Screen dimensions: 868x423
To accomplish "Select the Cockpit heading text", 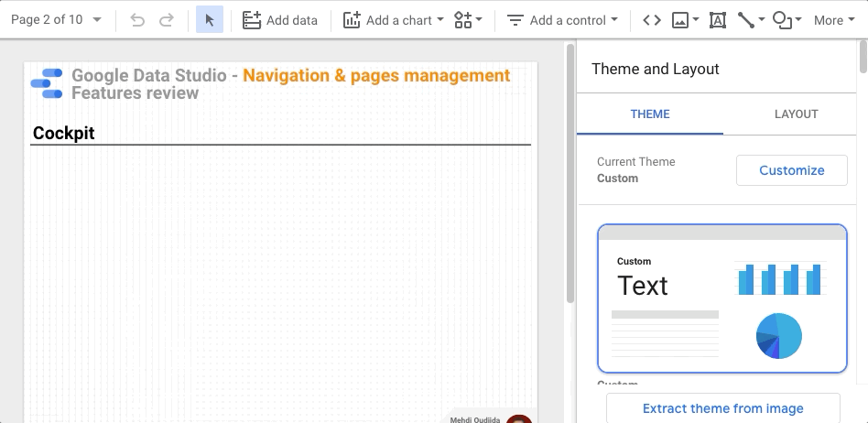I will (x=64, y=133).
